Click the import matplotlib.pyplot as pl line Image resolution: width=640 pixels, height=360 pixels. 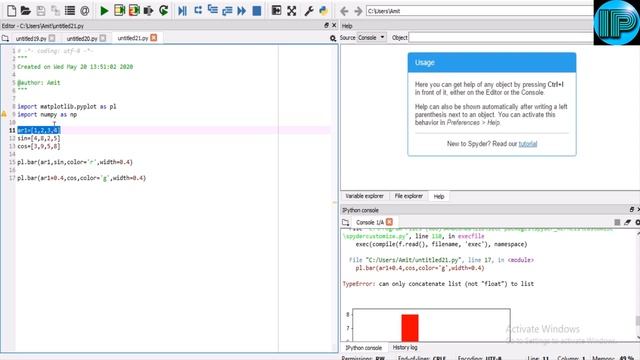tap(67, 107)
